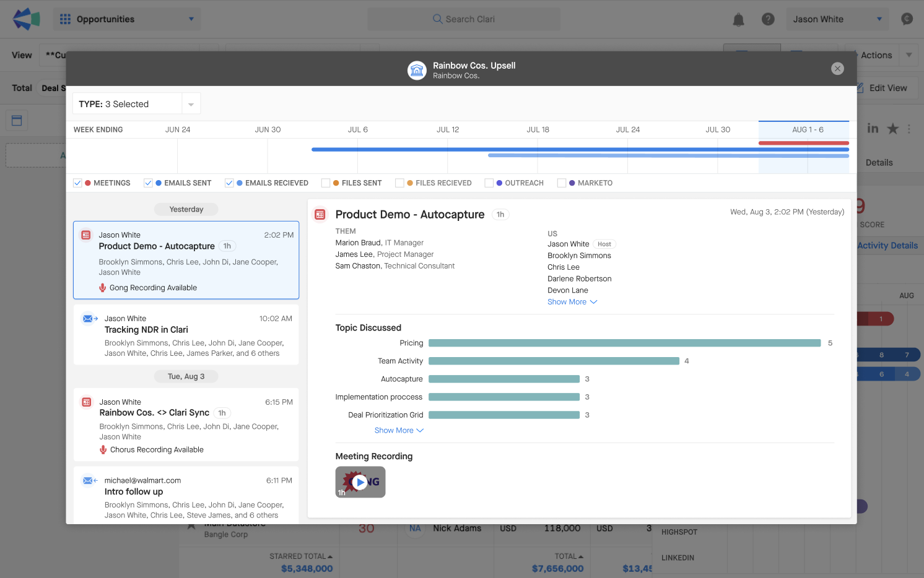Click the Team Activity topic bar
Viewport: 924px width, 578px height.
tap(554, 361)
